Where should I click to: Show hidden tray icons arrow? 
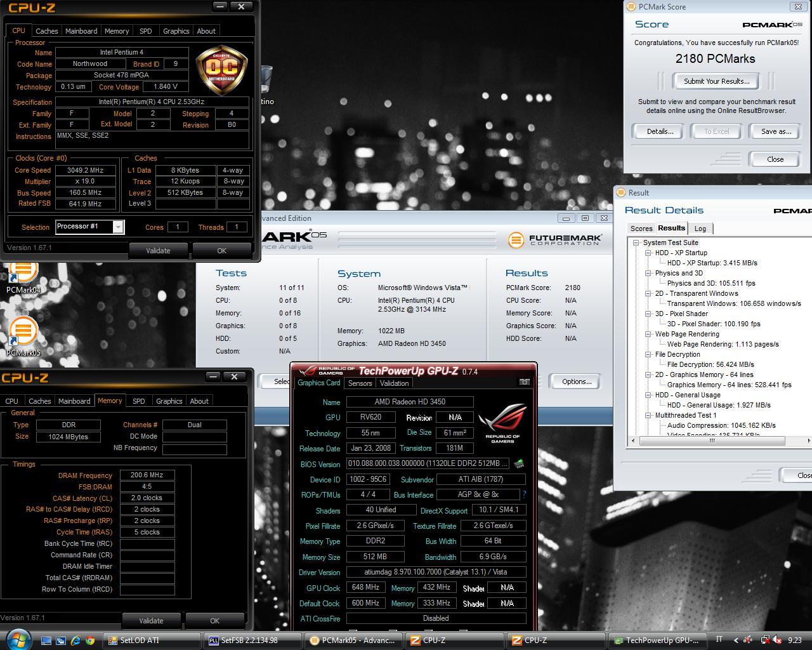coord(736,640)
